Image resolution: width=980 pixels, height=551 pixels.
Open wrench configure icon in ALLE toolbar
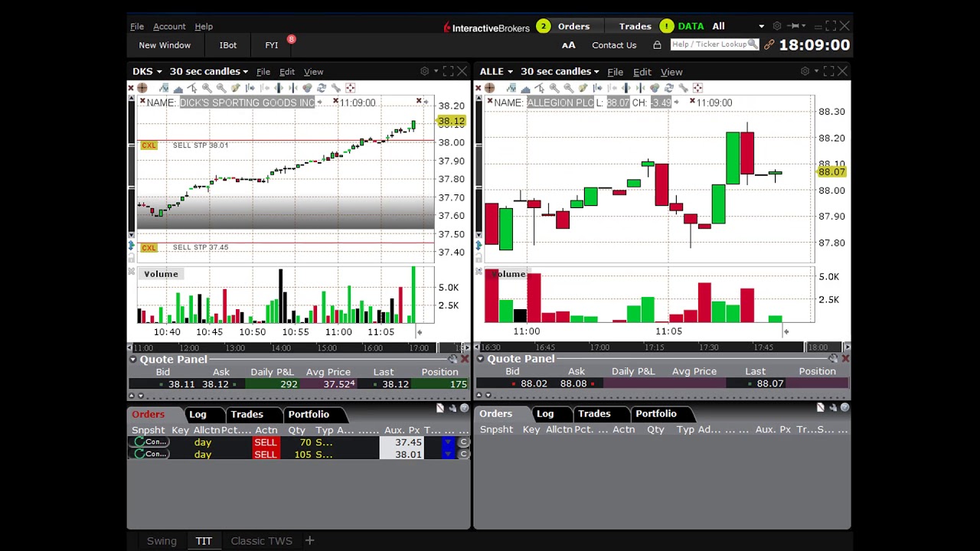(x=683, y=88)
